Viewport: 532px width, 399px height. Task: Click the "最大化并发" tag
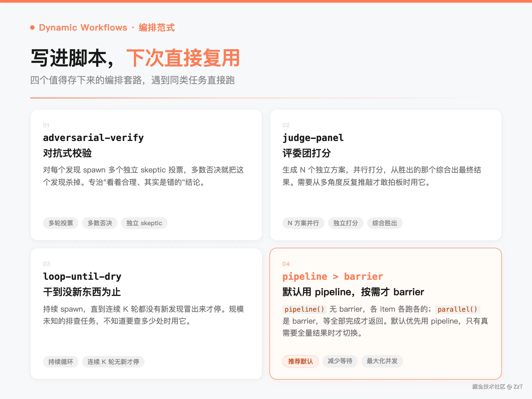[382, 361]
